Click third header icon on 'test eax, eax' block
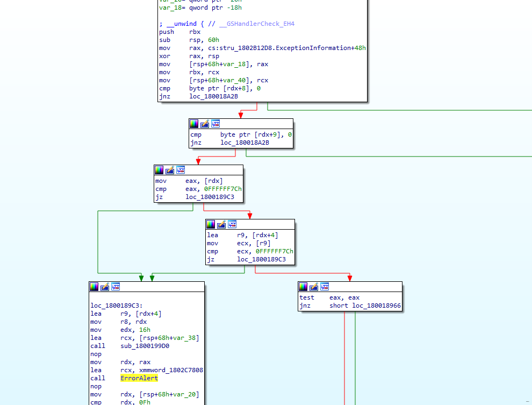The width and height of the screenshot is (532, 405). click(x=325, y=287)
